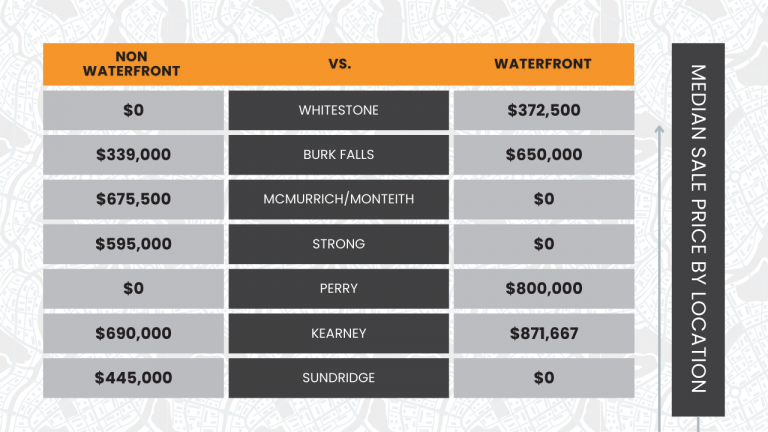Click the NON WATERFRONT column header

click(x=131, y=64)
